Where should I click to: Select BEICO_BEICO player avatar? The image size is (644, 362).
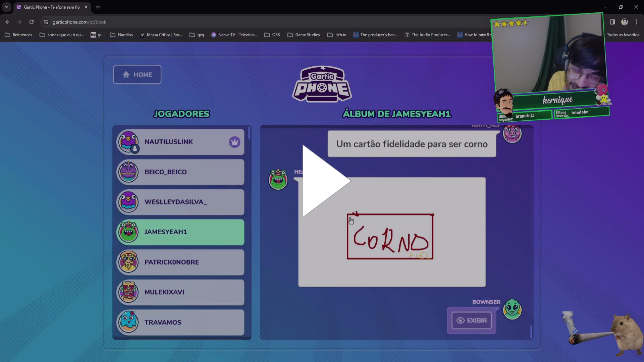(128, 172)
